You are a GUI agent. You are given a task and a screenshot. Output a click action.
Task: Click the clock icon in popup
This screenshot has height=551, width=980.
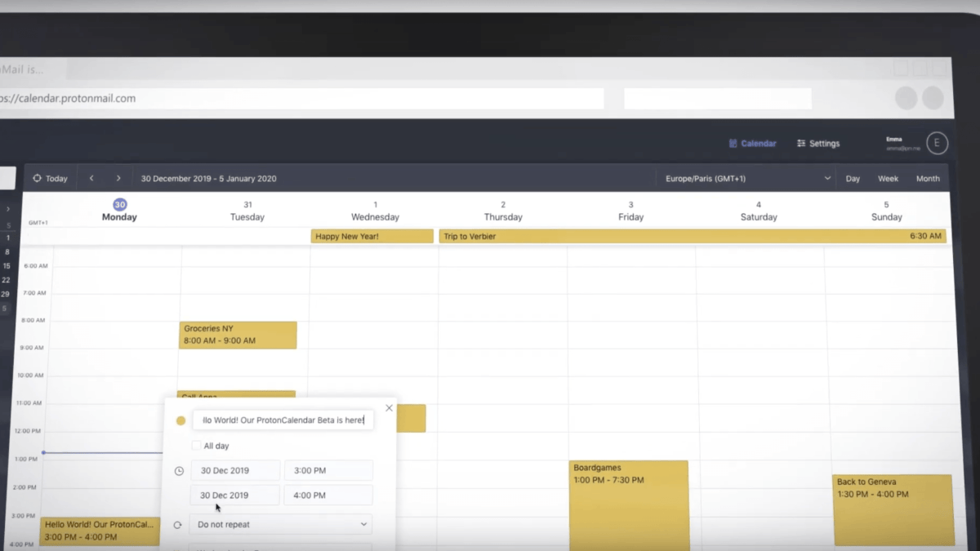tap(180, 471)
